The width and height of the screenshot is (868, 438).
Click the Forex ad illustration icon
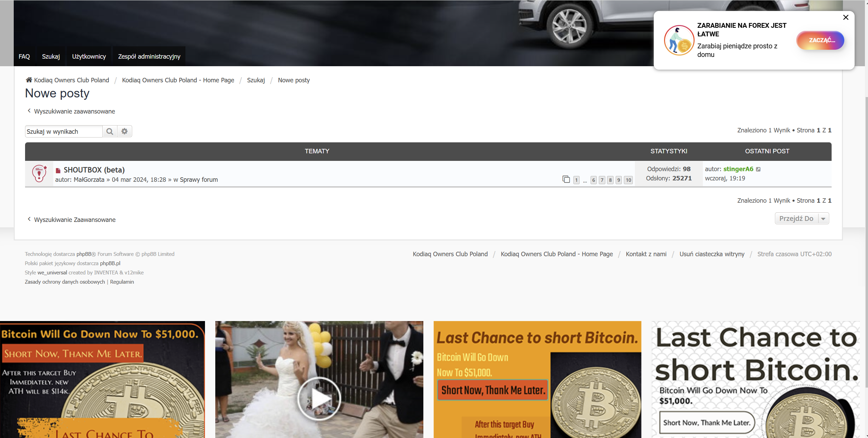tap(679, 40)
